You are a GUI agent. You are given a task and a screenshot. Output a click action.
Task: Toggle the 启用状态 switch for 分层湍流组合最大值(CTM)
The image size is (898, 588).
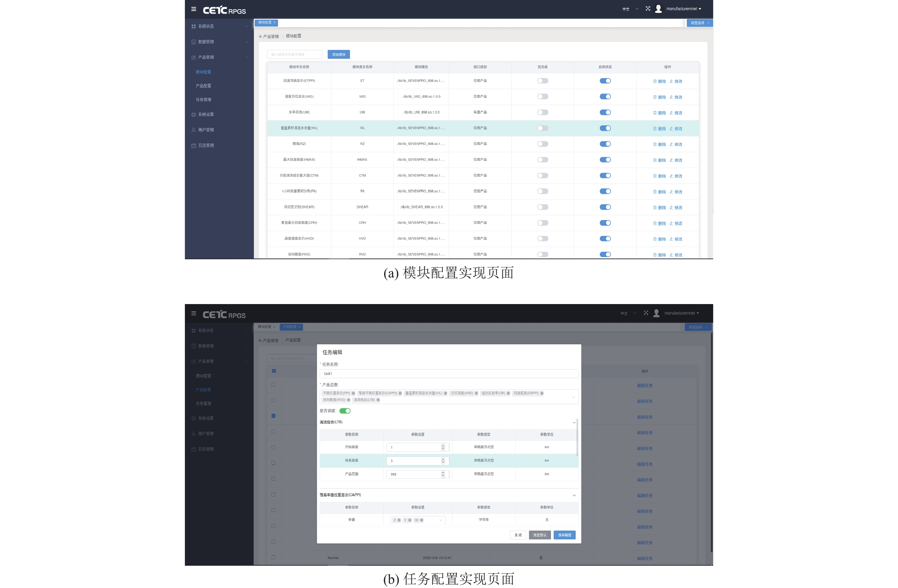605,176
